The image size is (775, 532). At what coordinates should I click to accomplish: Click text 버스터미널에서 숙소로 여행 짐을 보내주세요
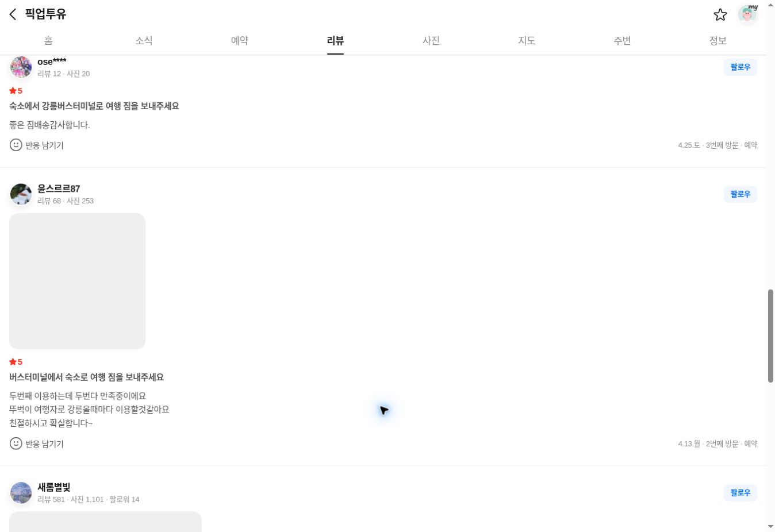[x=86, y=377]
